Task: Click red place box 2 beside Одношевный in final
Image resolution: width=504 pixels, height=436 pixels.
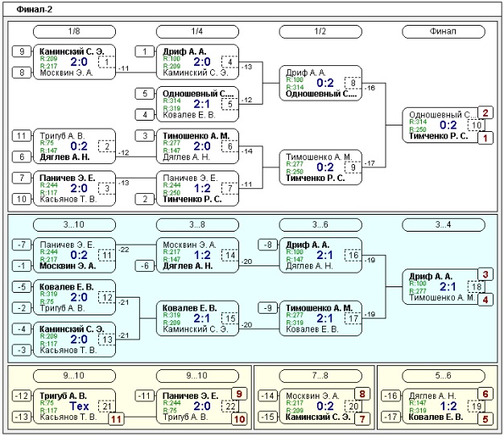Action: point(485,113)
